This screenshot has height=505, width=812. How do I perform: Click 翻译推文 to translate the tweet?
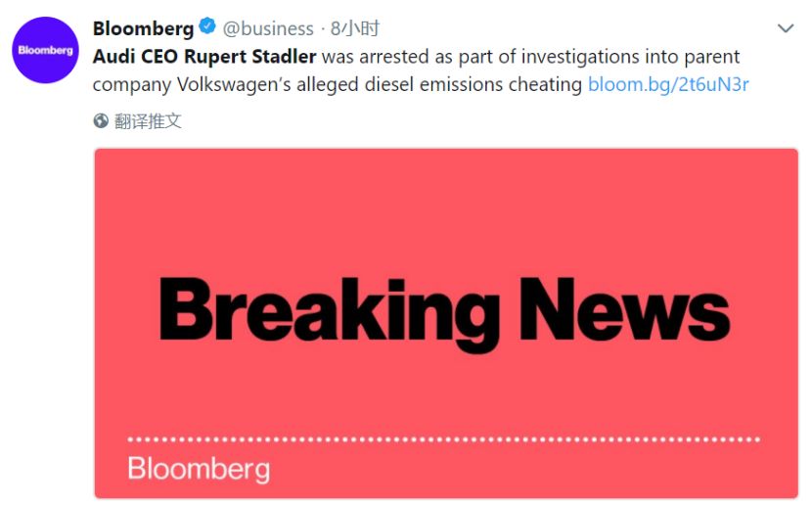(149, 121)
